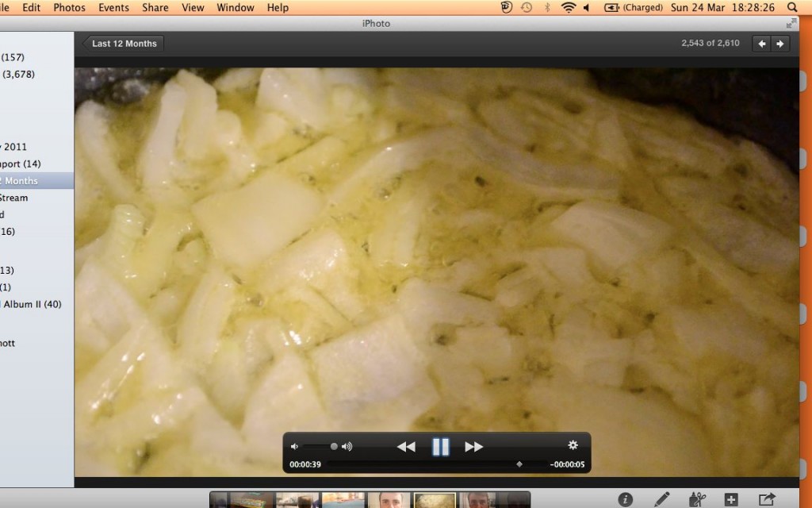Image resolution: width=812 pixels, height=508 pixels.
Task: Click the high-volume speaker icon
Action: [x=347, y=446]
